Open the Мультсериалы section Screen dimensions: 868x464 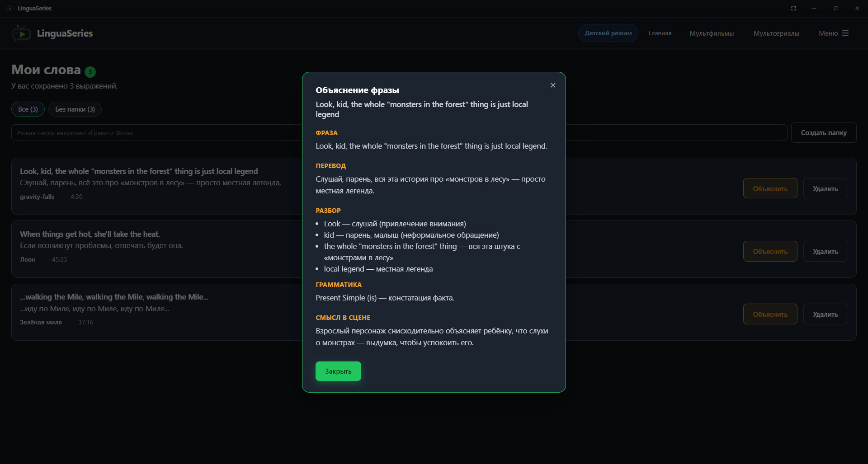coord(776,33)
